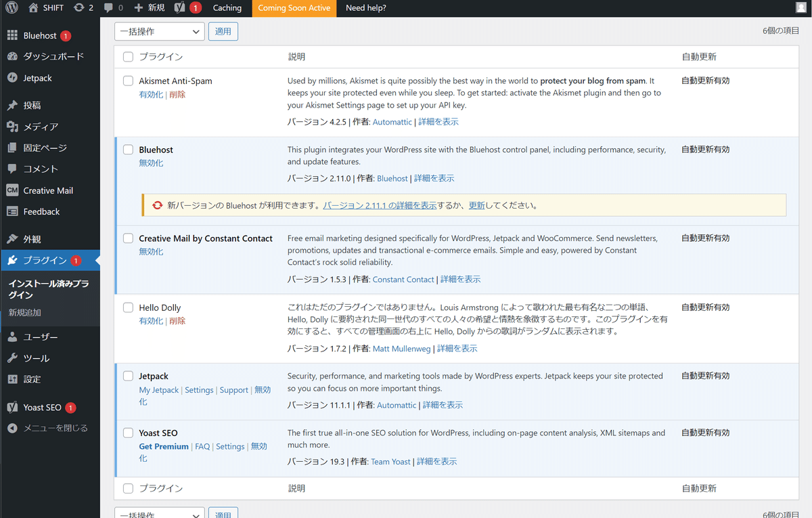Image resolution: width=812 pixels, height=518 pixels.
Task: Open the 新規 new content menu
Action: coord(149,8)
